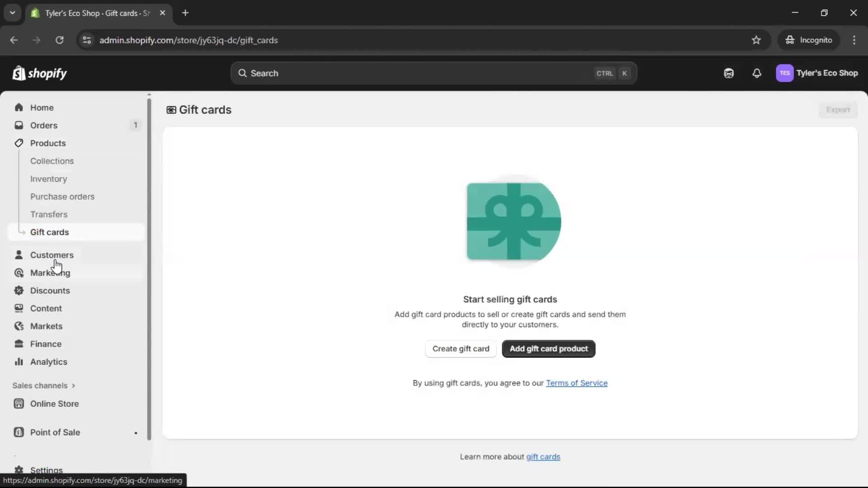
Task: Select the Orders icon
Action: [x=19, y=126]
